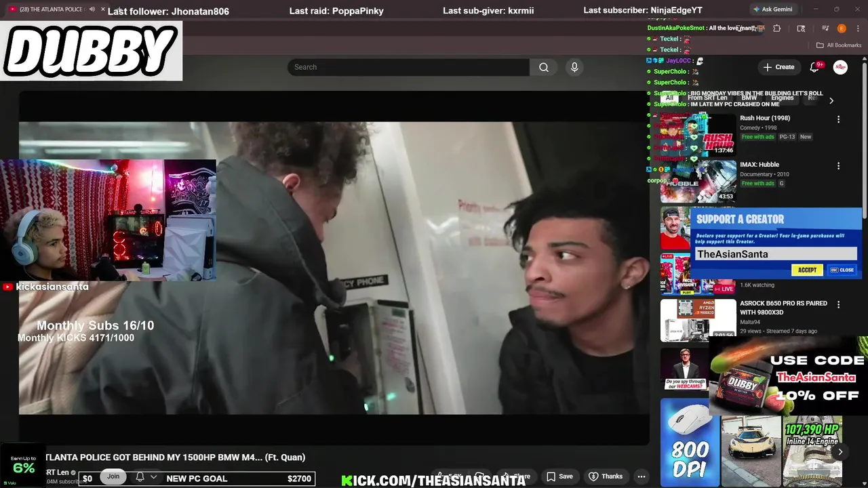Image resolution: width=868 pixels, height=488 pixels.
Task: Open Chrome media controls icon
Action: coord(825,28)
